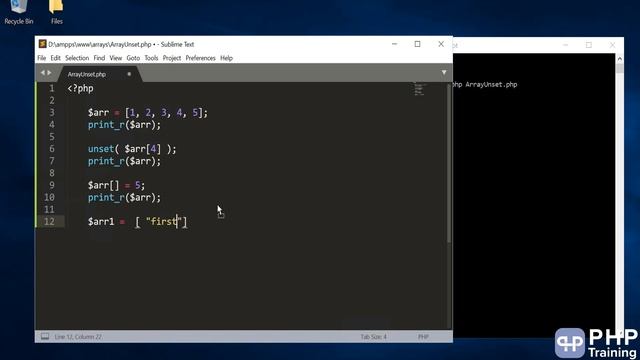Minimize the terminal window behind
The image size is (640, 360).
[565, 45]
